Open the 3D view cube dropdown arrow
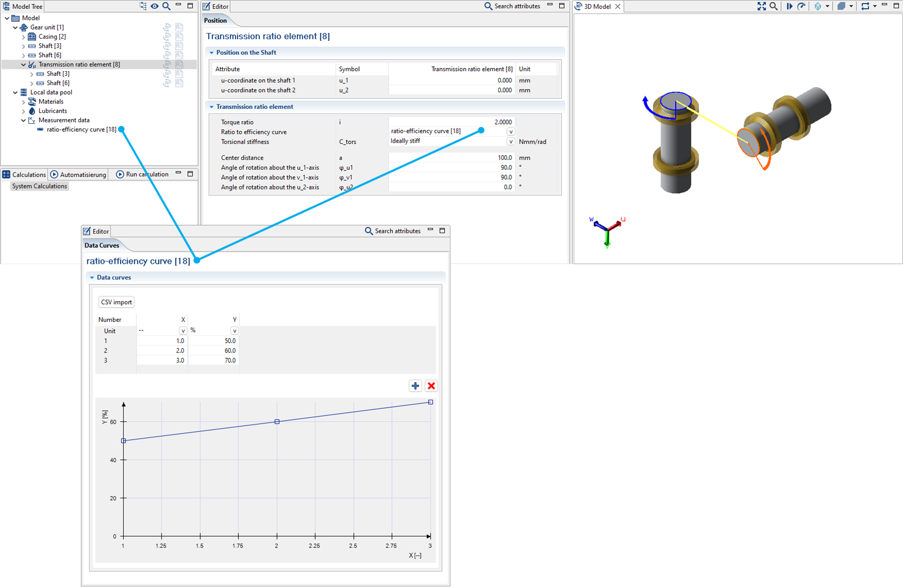 click(827, 6)
